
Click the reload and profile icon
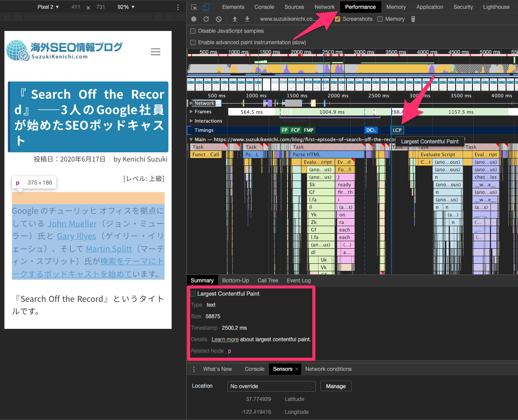[206, 19]
